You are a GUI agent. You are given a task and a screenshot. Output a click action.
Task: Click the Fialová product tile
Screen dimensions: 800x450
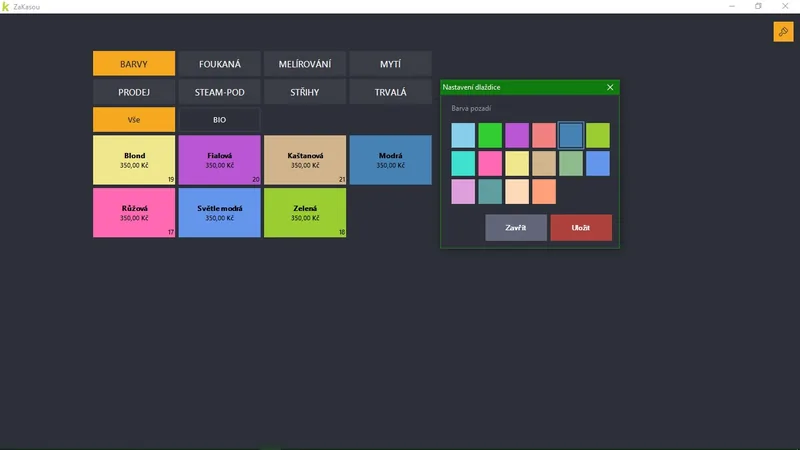pyautogui.click(x=219, y=160)
